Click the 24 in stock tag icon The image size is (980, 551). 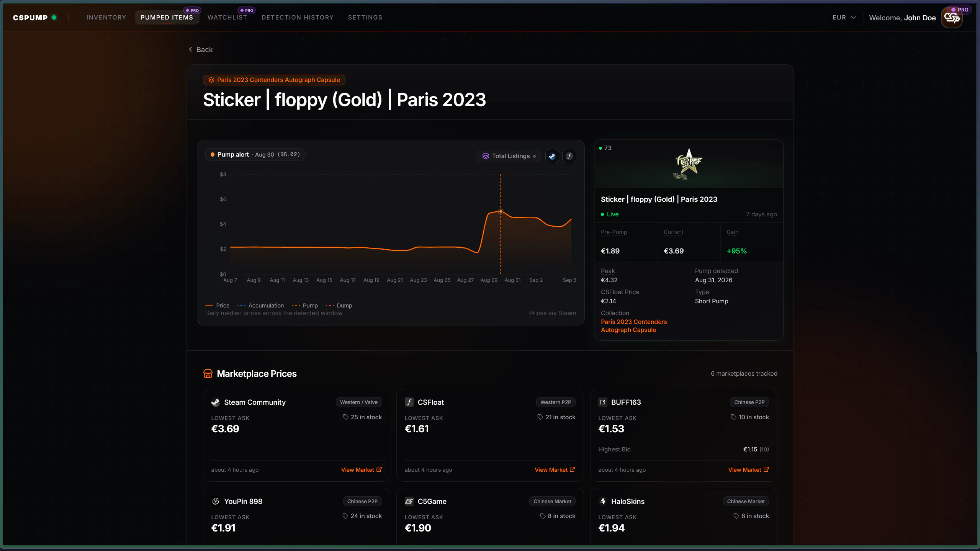click(x=345, y=516)
